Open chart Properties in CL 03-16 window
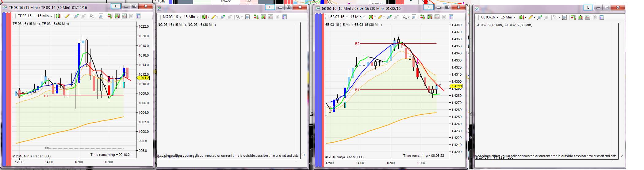The height and width of the screenshot is (170, 644). (601, 17)
